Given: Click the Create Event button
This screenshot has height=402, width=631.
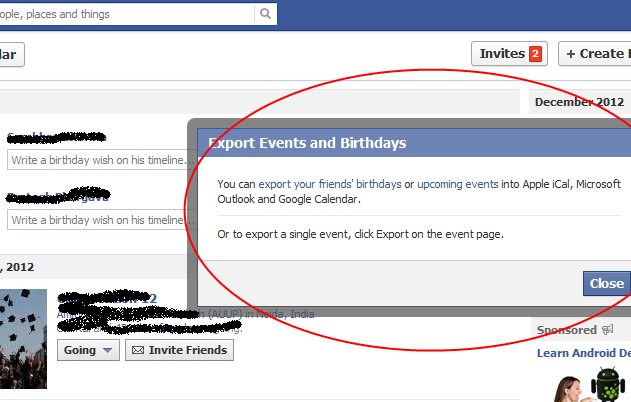Looking at the screenshot, I should [596, 54].
